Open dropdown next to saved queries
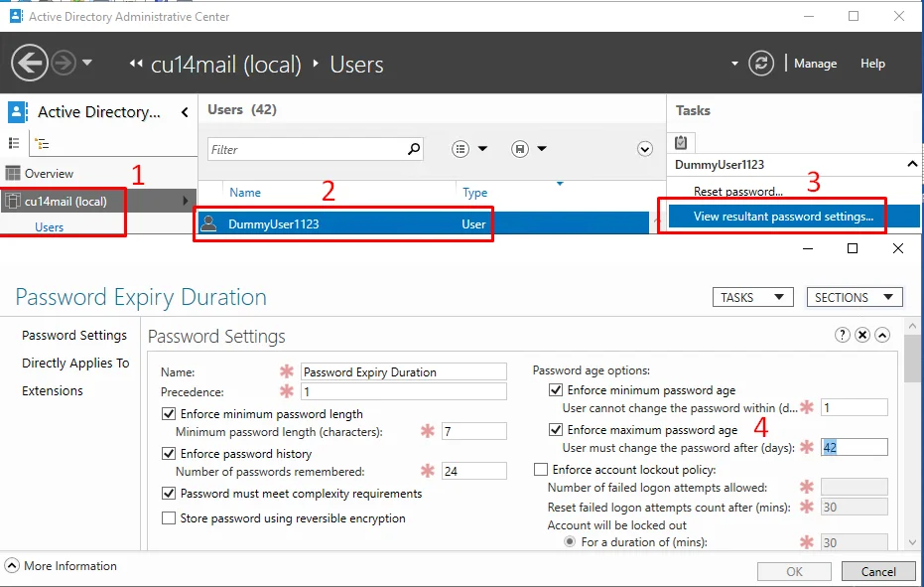Image resolution: width=924 pixels, height=587 pixels. coord(542,149)
